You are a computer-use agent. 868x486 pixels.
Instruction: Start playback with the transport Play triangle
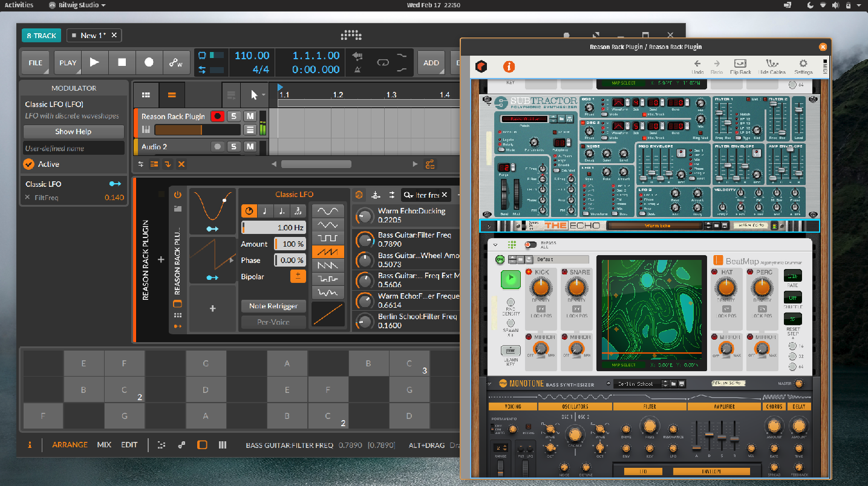(94, 62)
